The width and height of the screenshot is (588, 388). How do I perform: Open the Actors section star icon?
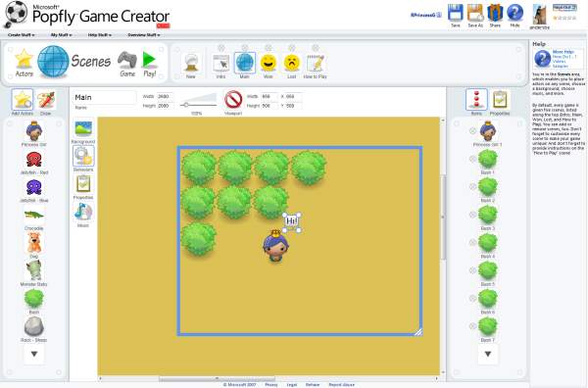(24, 59)
